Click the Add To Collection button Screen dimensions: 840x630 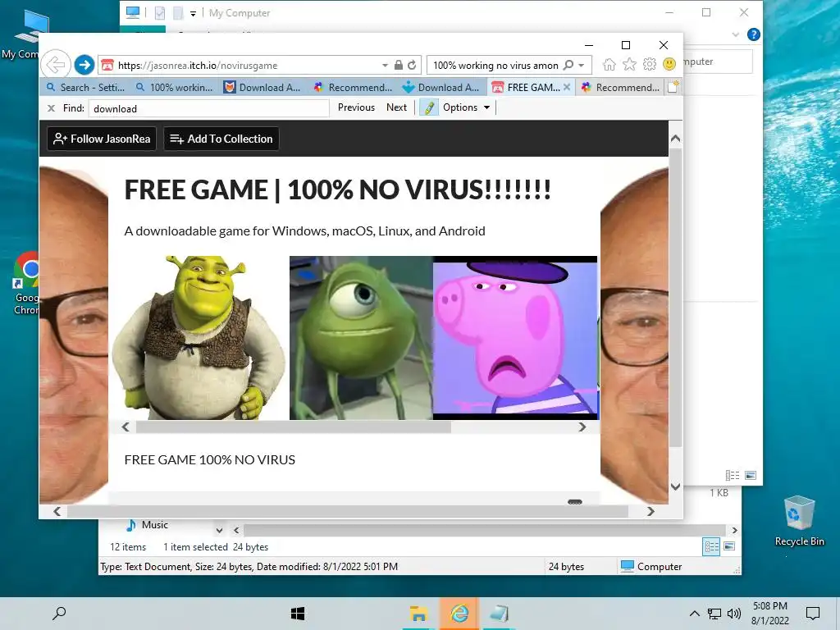(x=221, y=139)
